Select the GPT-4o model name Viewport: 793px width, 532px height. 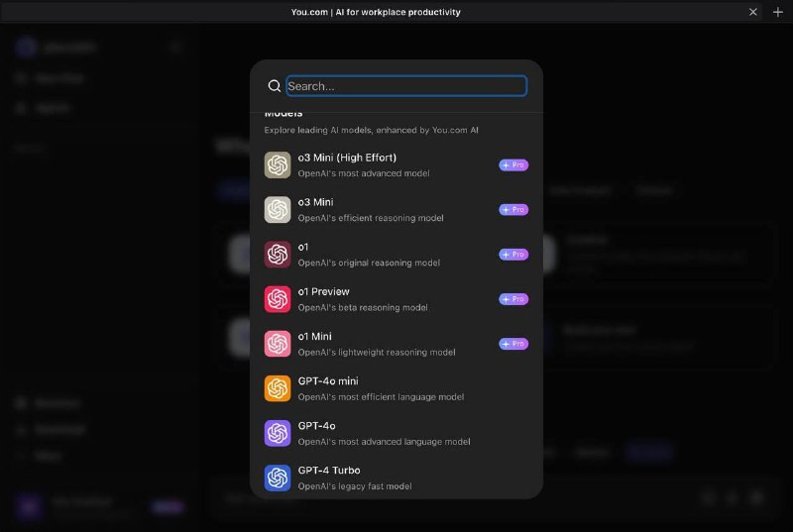click(x=316, y=426)
